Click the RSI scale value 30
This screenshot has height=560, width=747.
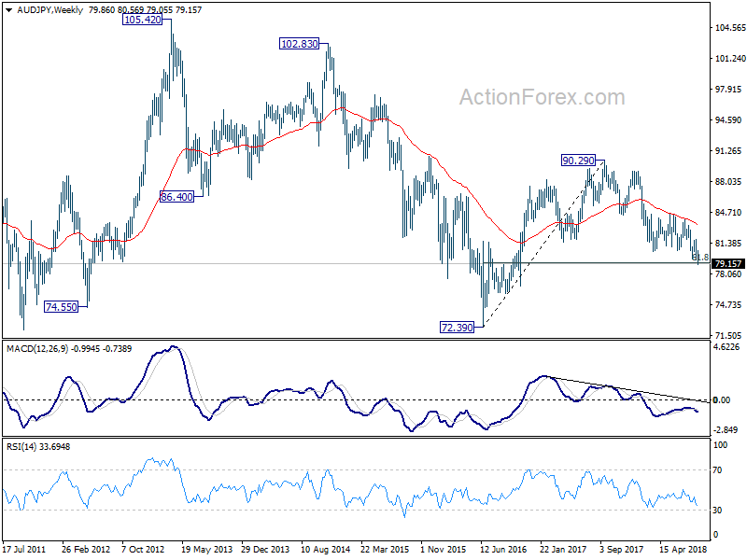tap(717, 510)
